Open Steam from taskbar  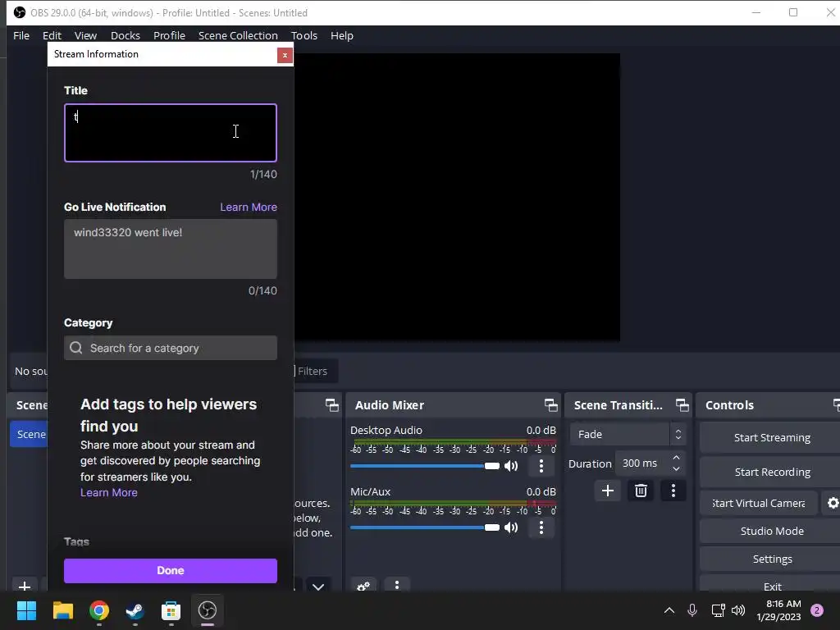click(x=135, y=610)
